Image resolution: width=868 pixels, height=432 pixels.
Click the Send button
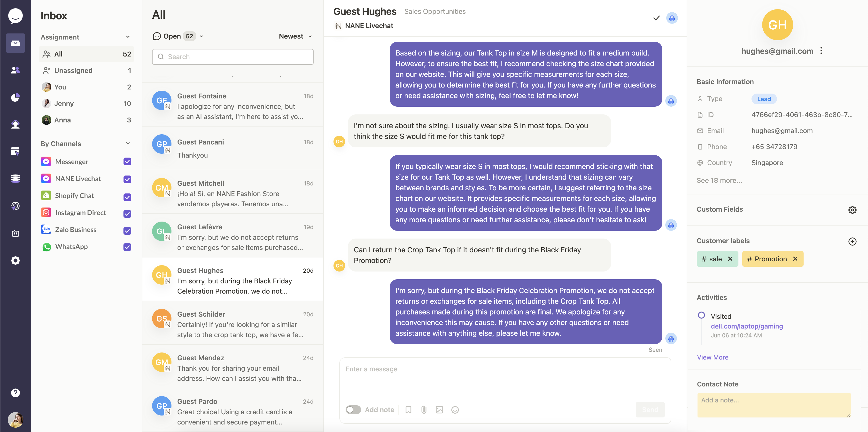tap(650, 410)
